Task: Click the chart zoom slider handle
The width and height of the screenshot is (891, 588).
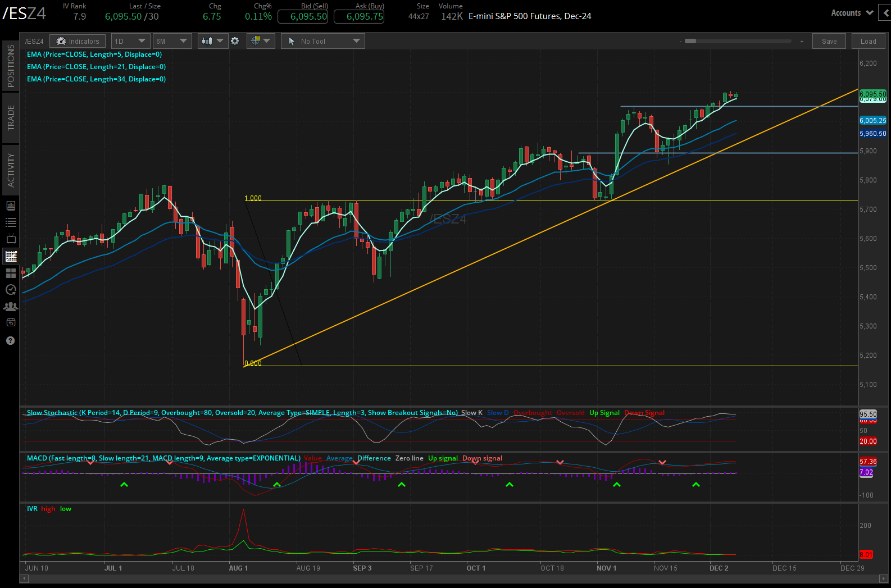Action: click(x=690, y=41)
